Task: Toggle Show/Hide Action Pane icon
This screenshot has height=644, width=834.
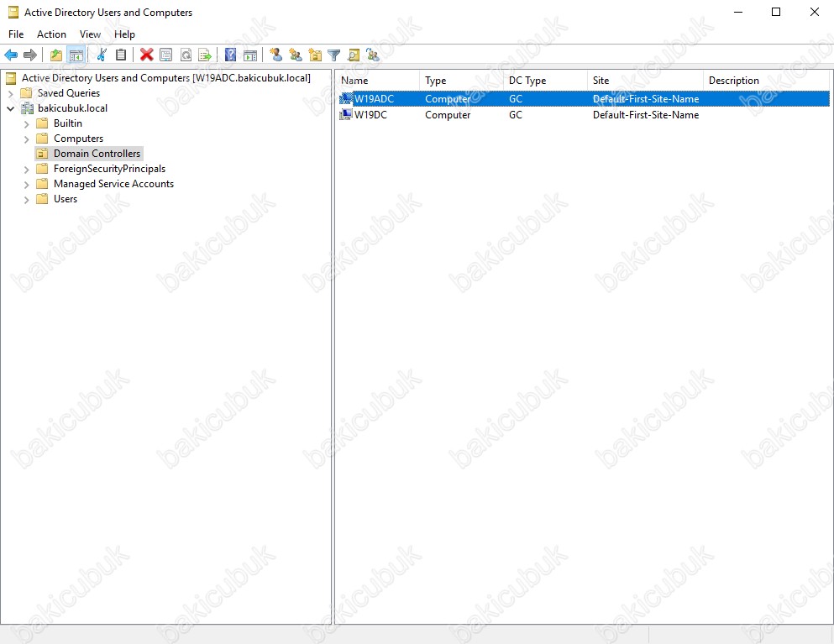Action: (250, 55)
